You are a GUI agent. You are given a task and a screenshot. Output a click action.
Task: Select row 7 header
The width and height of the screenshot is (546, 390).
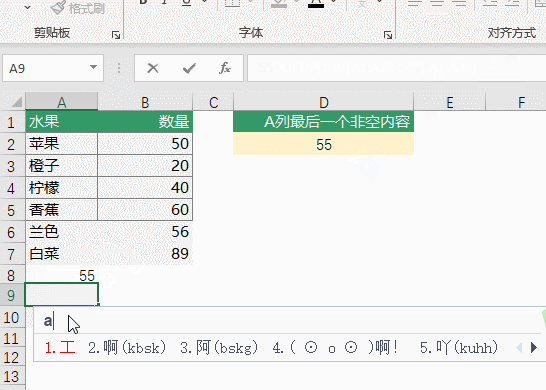(12, 254)
